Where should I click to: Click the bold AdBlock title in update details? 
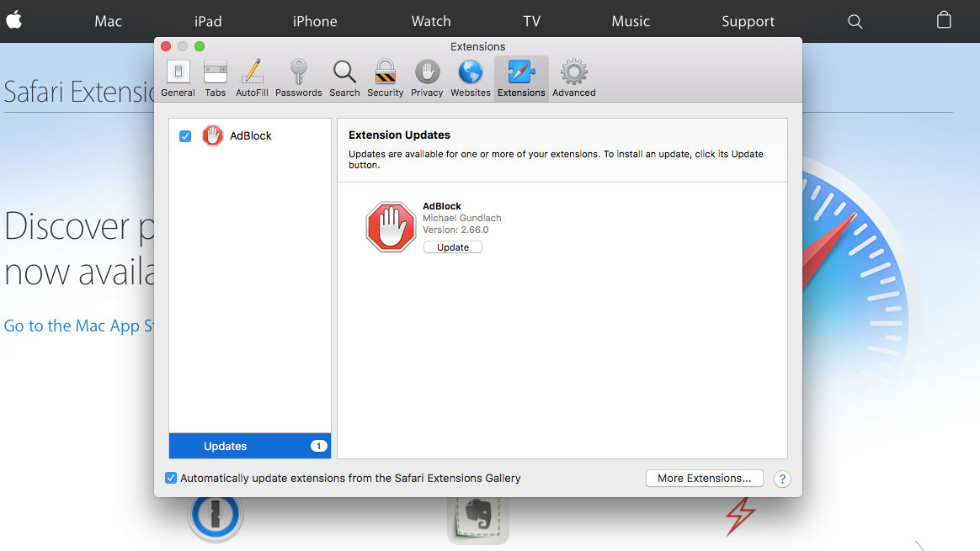pyautogui.click(x=442, y=206)
